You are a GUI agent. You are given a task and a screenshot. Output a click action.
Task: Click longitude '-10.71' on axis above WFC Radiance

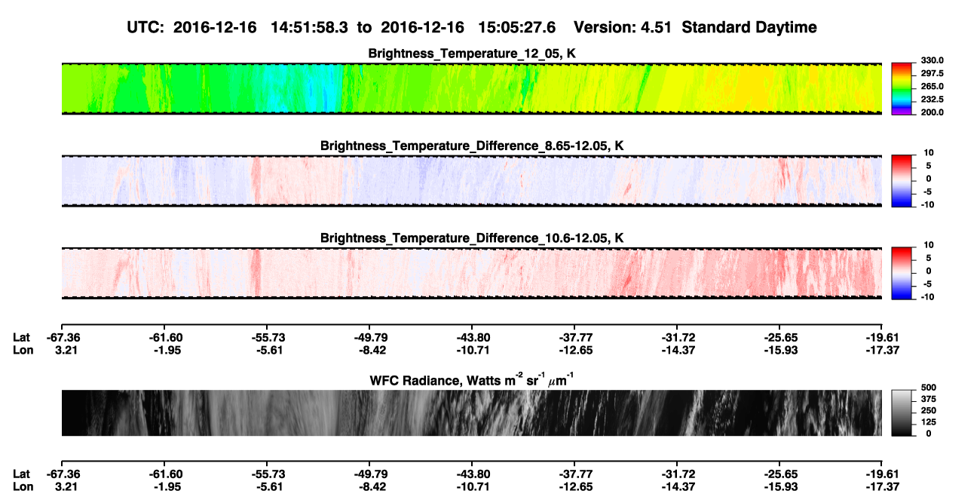473,349
